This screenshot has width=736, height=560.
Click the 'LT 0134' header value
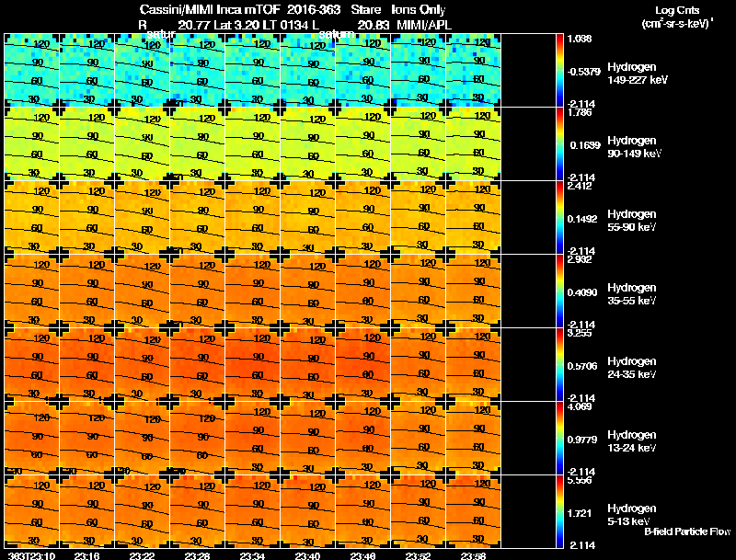point(282,25)
